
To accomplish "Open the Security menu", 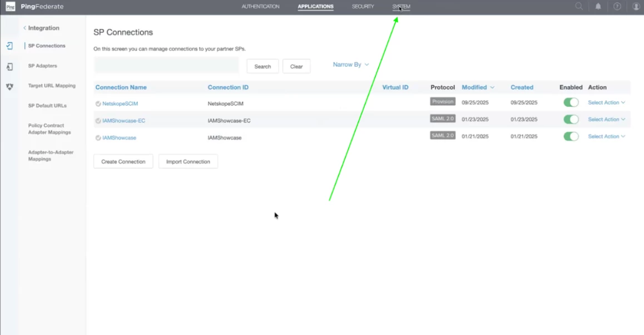I will click(363, 7).
